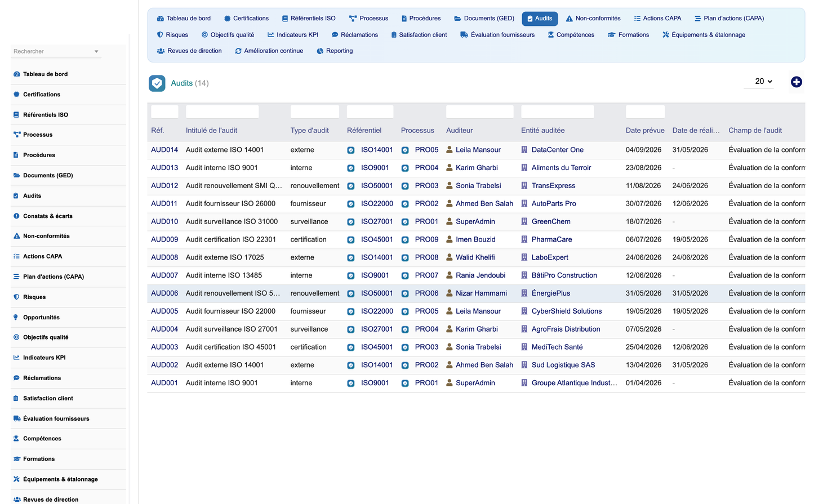
Task: Select the 'Audit certification ISO 22301' title cell
Action: pos(231,239)
